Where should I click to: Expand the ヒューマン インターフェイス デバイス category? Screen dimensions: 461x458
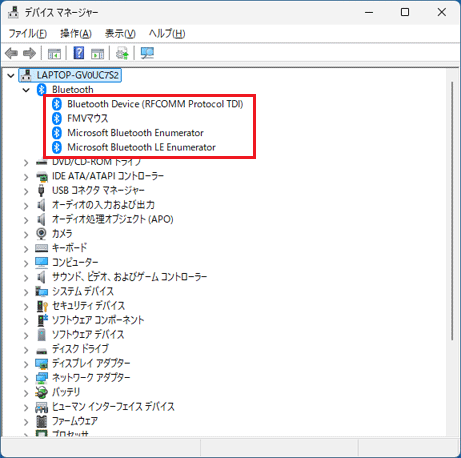pos(26,407)
